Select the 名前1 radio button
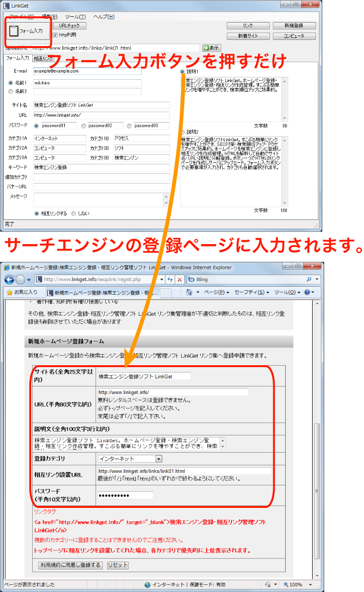 point(11,83)
